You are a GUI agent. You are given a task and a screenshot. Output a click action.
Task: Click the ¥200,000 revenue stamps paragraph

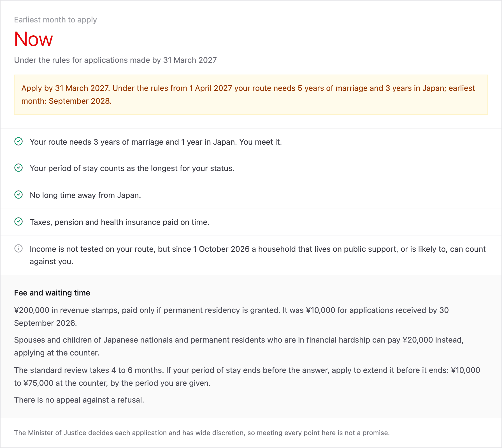point(231,317)
